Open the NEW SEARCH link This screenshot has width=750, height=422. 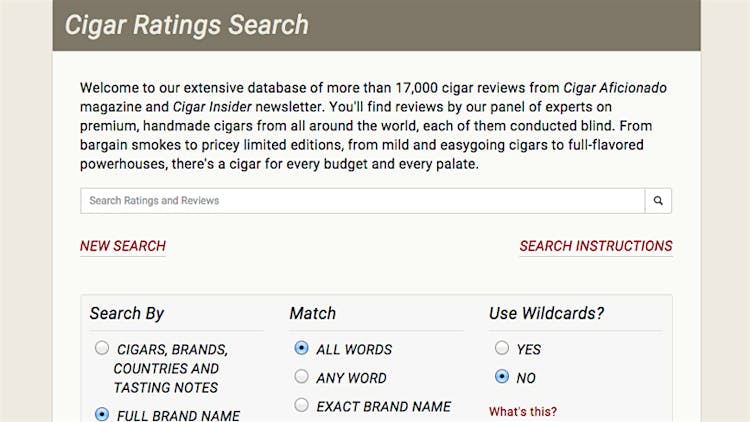[123, 246]
